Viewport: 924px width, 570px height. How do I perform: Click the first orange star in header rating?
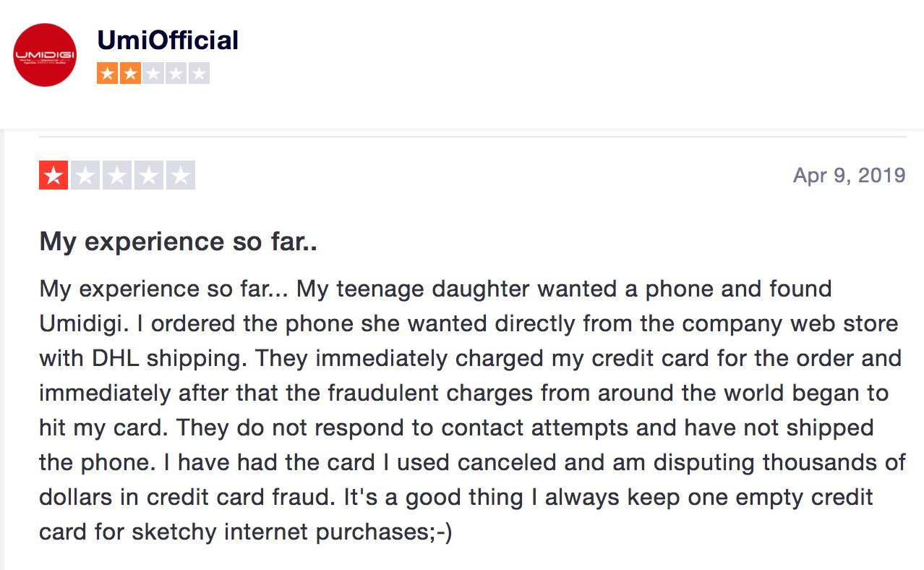click(x=108, y=73)
